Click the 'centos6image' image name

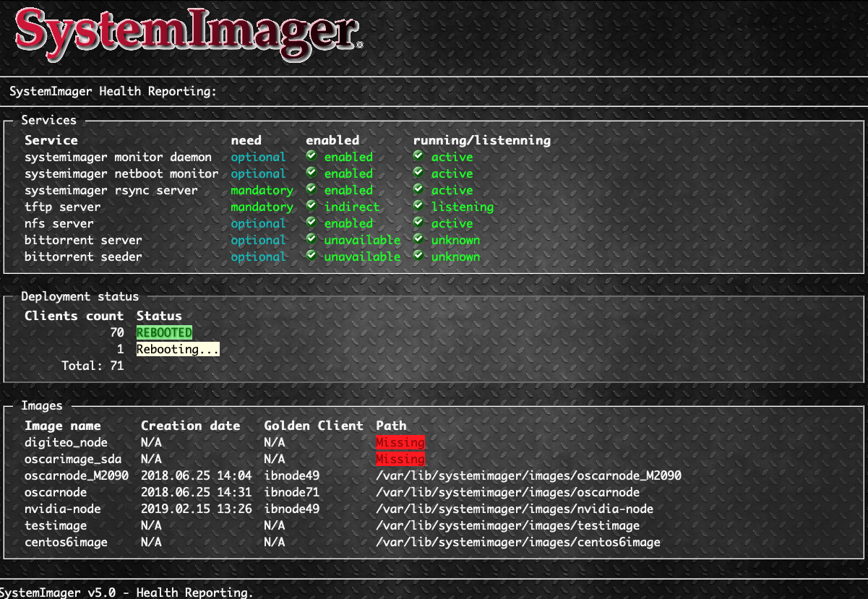point(66,542)
